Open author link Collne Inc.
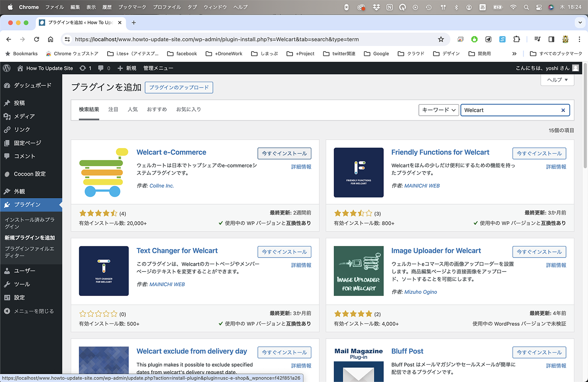The height and width of the screenshot is (382, 588). [162, 186]
